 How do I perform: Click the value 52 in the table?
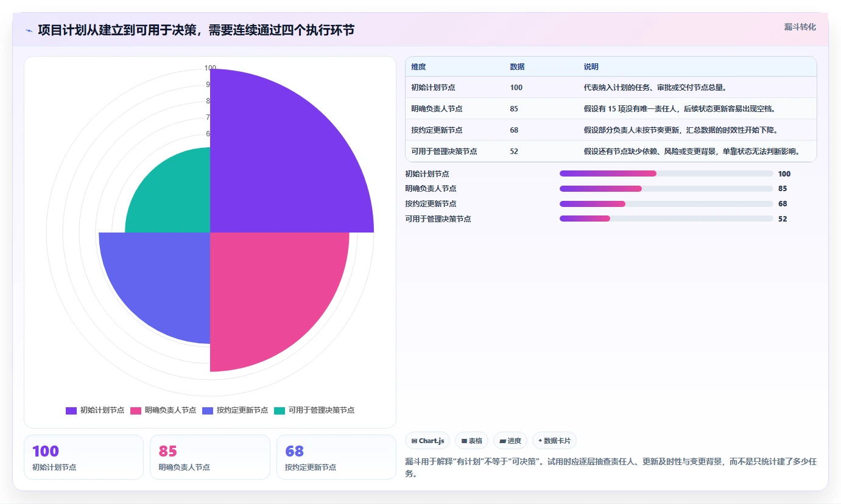tap(514, 151)
